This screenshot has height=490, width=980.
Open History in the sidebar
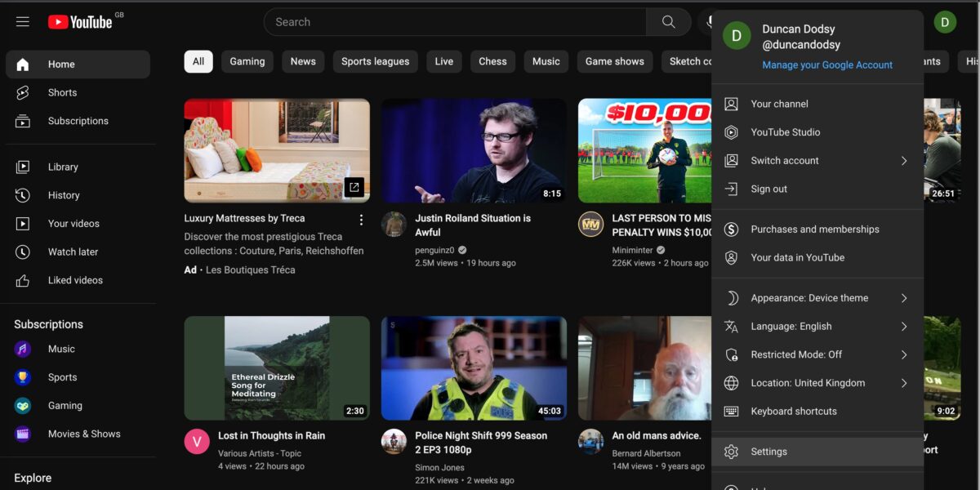pyautogui.click(x=78, y=195)
